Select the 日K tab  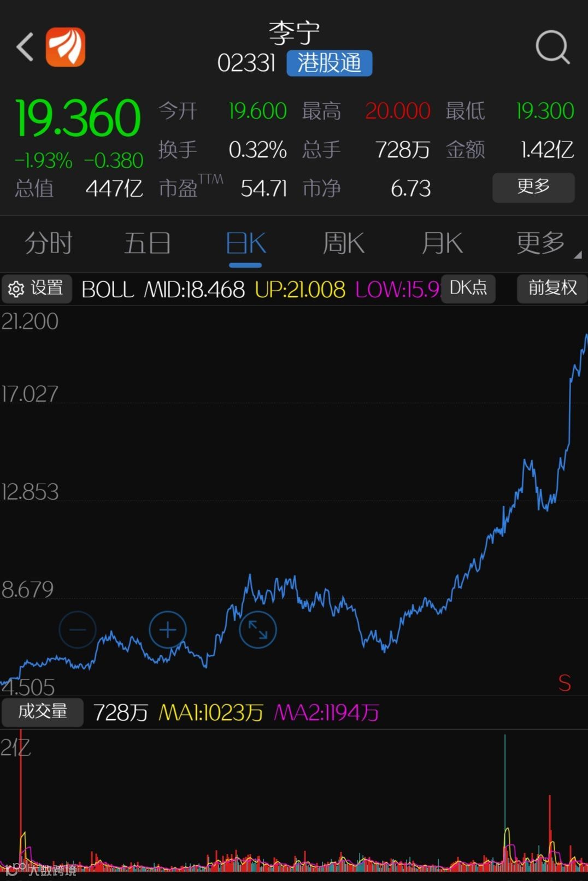tap(245, 243)
